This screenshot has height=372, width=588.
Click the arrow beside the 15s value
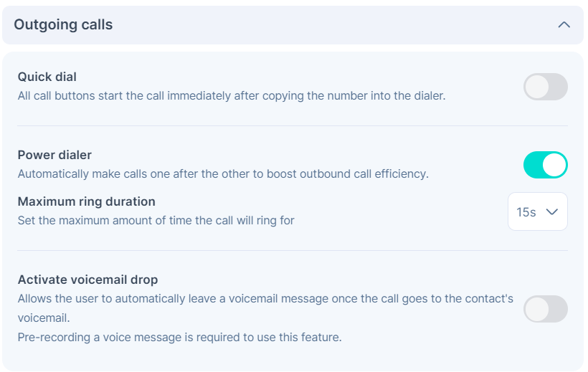(x=551, y=211)
